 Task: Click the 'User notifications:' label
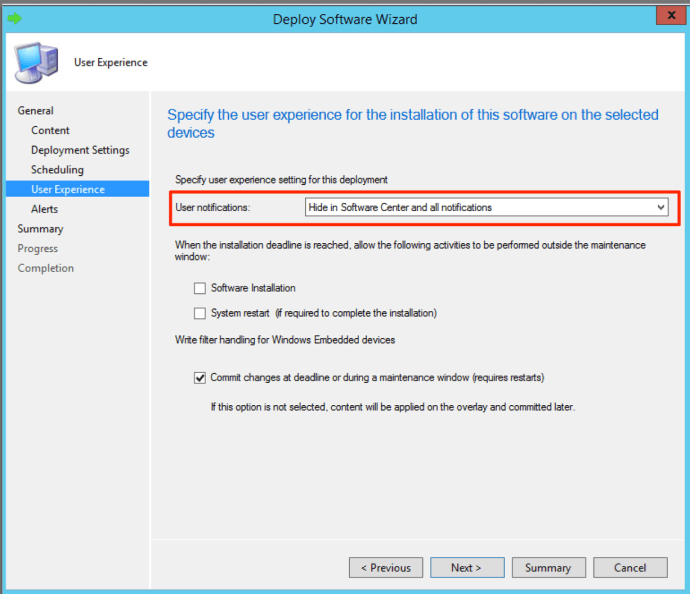pyautogui.click(x=213, y=207)
